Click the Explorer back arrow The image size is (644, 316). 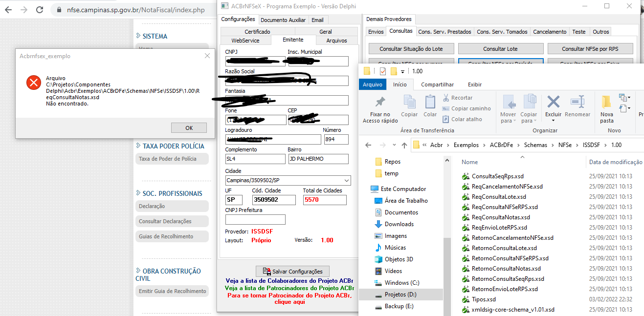[369, 145]
